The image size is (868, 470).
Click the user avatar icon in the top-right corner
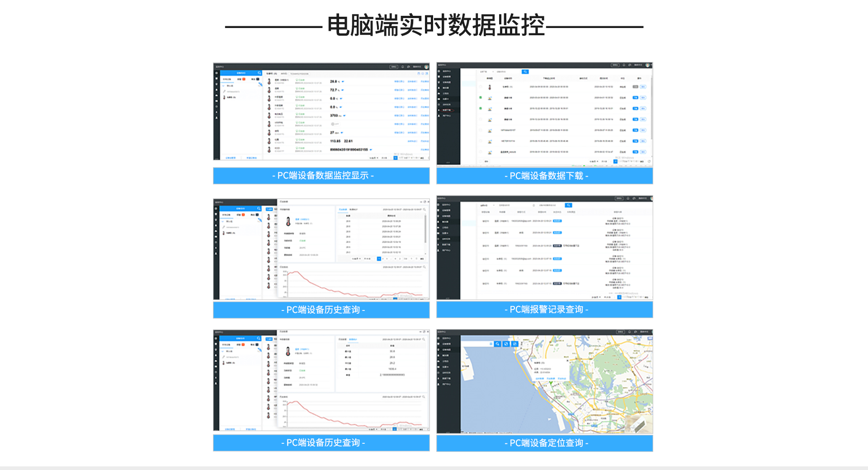(426, 67)
